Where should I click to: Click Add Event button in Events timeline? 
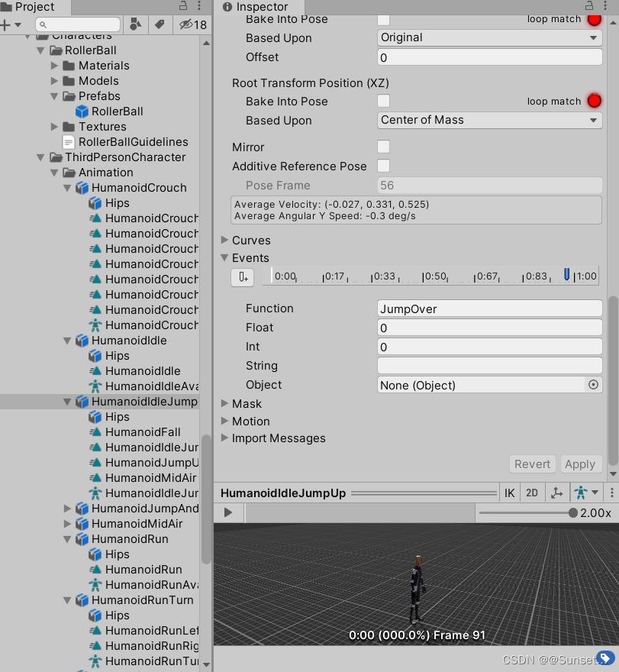[x=243, y=277]
